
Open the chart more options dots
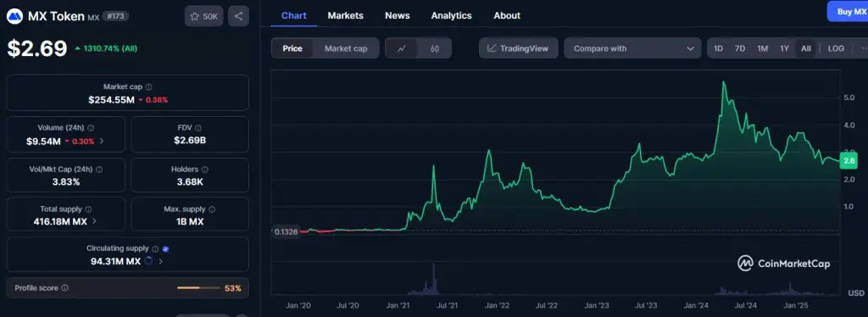(x=864, y=48)
